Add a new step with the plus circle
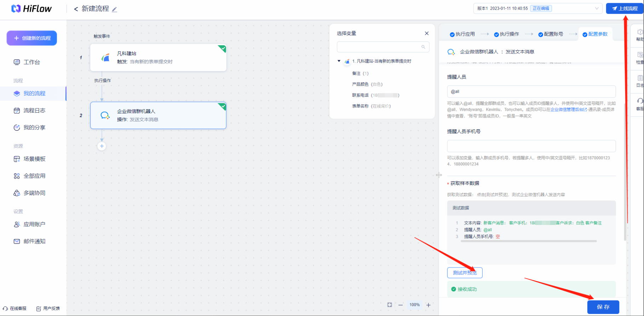The image size is (644, 316). click(x=102, y=146)
